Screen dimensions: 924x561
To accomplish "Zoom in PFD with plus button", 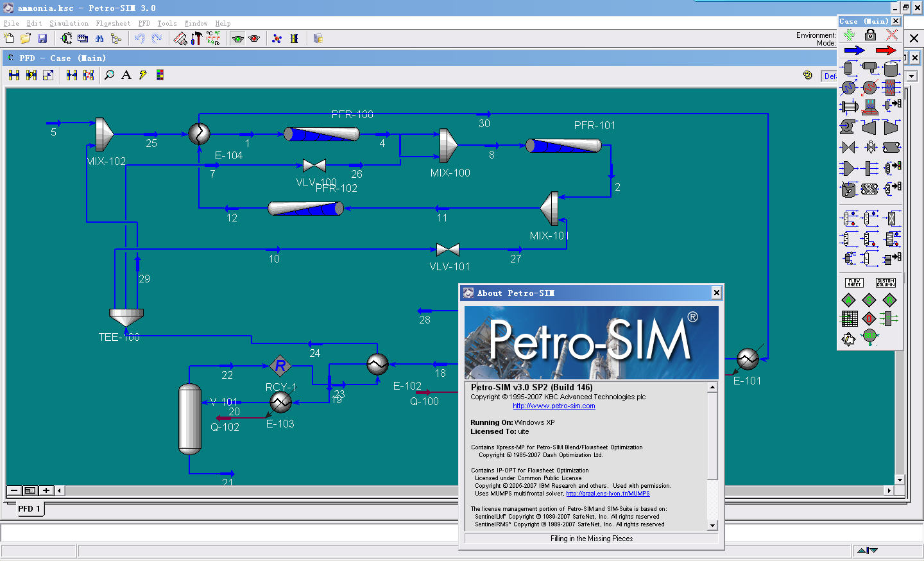I will click(46, 490).
